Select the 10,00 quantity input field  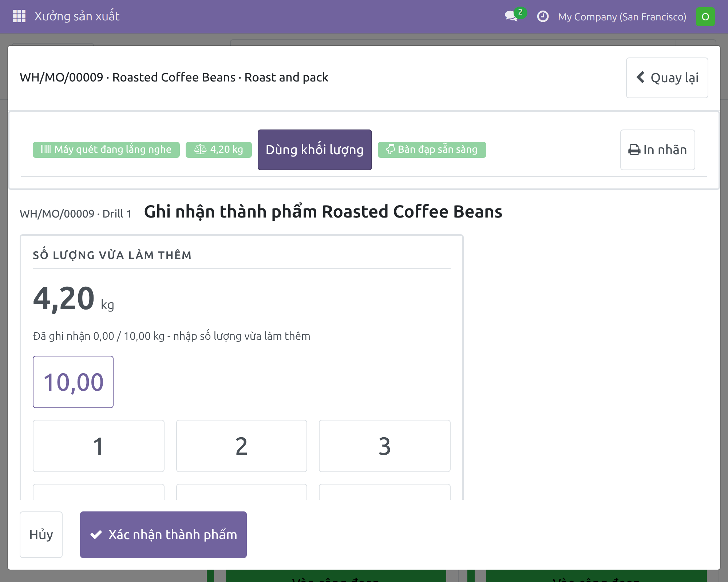73,382
